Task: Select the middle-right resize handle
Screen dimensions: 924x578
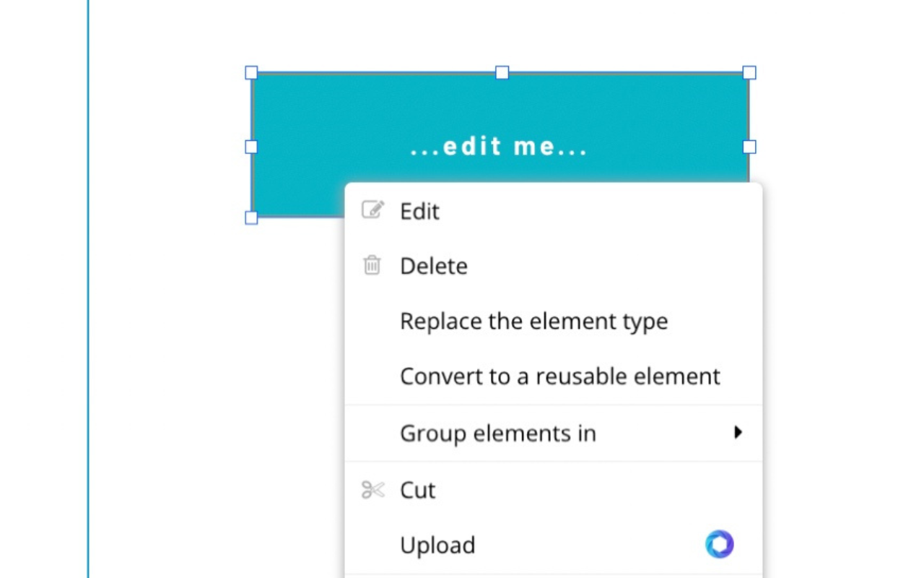Action: (x=749, y=147)
